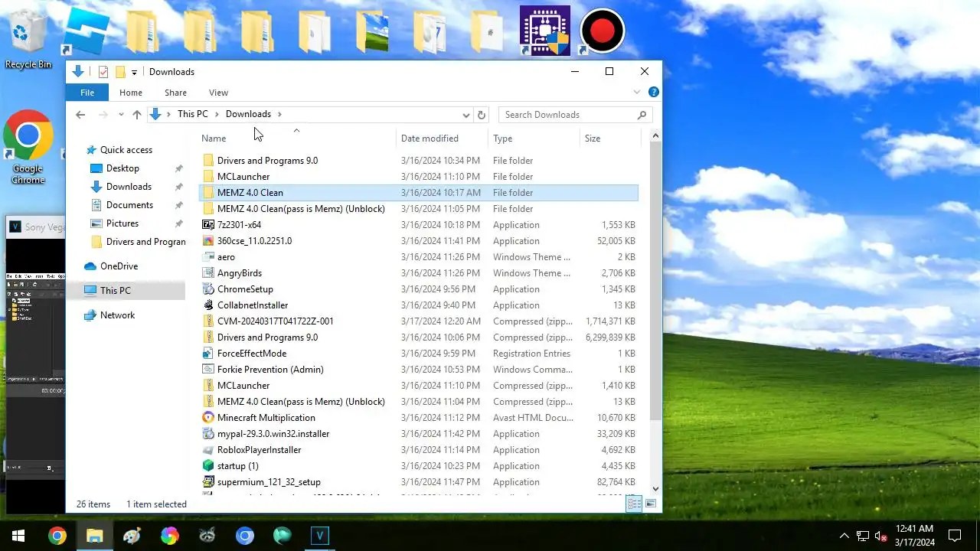Open the colorful circle browser on taskbar
The width and height of the screenshot is (980, 551).
click(169, 536)
